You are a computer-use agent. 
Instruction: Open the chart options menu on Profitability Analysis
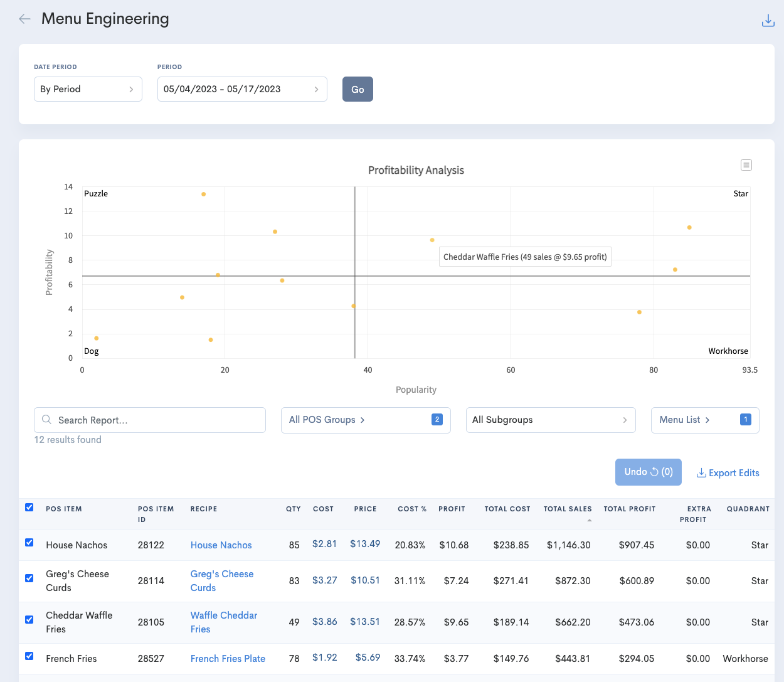click(746, 164)
